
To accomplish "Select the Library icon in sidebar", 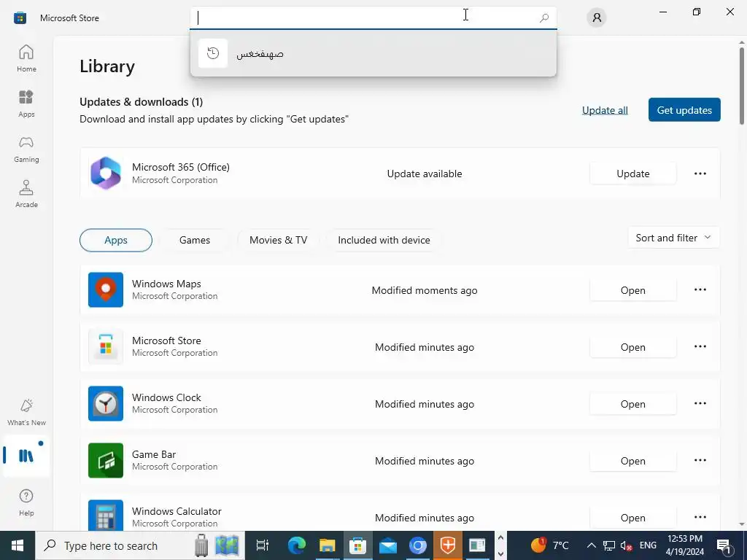I will click(26, 456).
